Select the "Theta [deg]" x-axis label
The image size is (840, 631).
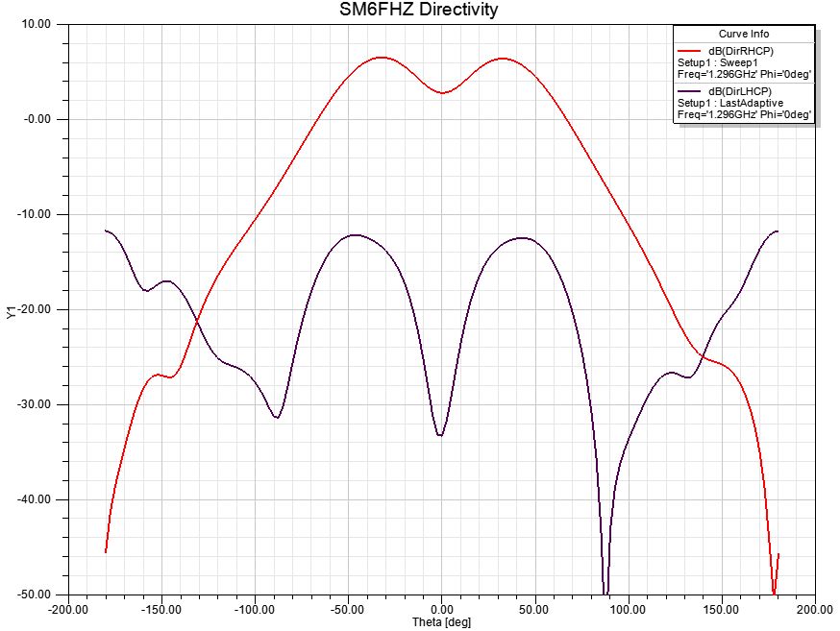coord(441,622)
